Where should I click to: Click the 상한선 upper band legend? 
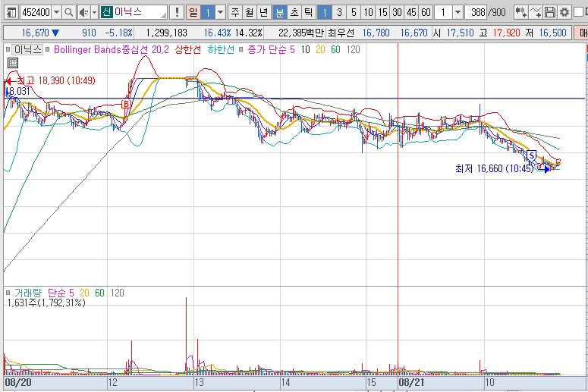pos(188,49)
